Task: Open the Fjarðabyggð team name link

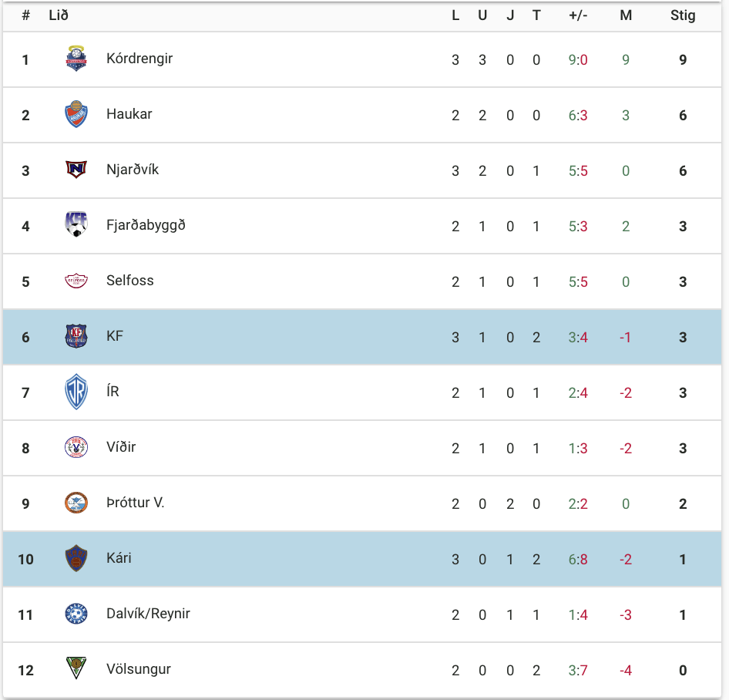Action: tap(146, 225)
